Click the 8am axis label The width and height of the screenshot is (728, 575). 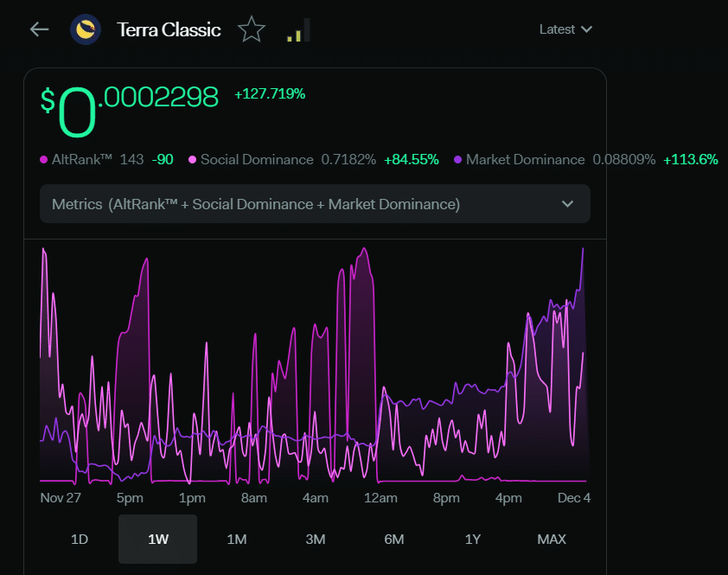pos(254,498)
